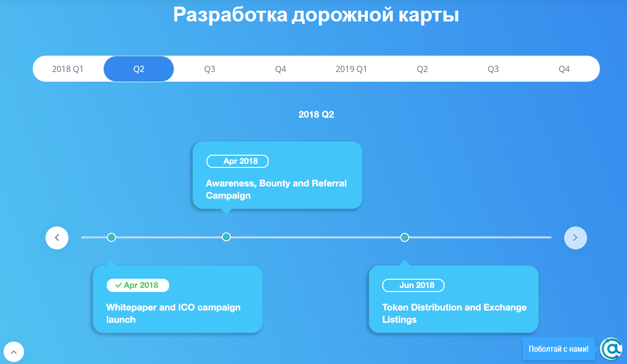Switch to the 2018 Q3 tab
The height and width of the screenshot is (364, 627).
(210, 69)
